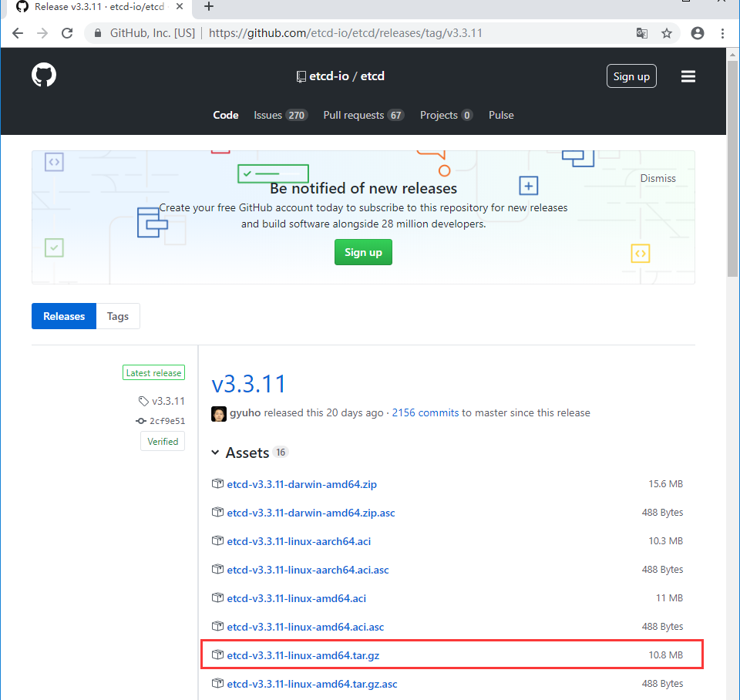Viewport: 740px width, 700px height.
Task: Click package icon for darwin-amd64.zip.asc
Action: point(217,512)
